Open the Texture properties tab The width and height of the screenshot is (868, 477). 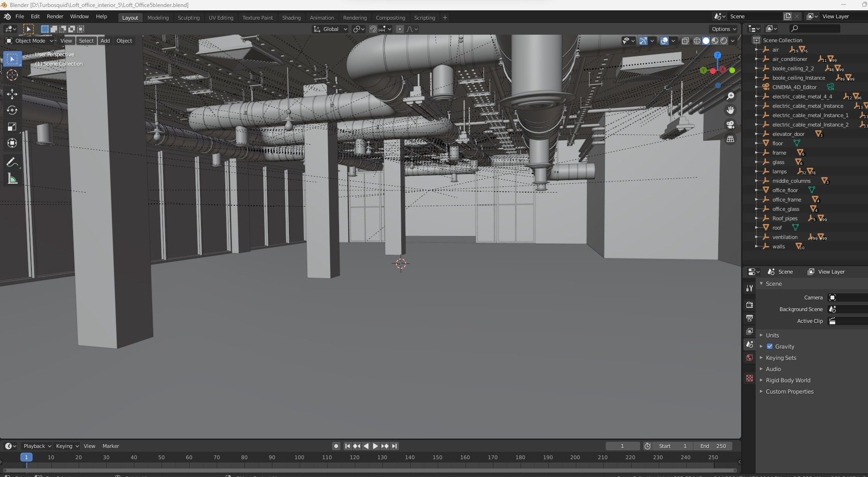pos(750,378)
